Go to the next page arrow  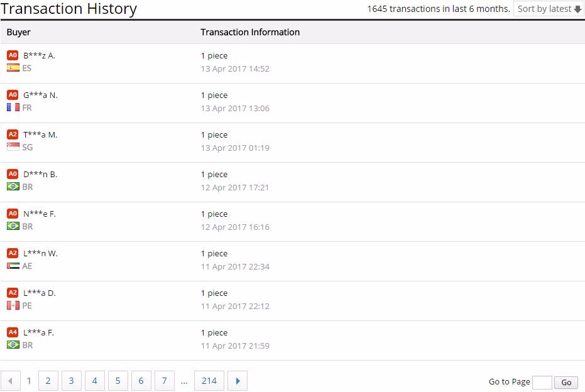[238, 381]
